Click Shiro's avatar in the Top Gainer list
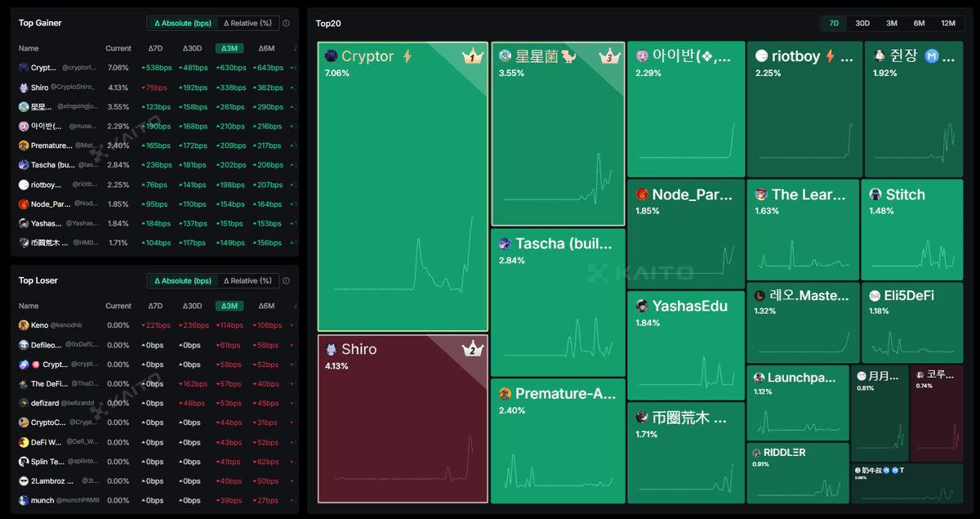 tap(24, 87)
